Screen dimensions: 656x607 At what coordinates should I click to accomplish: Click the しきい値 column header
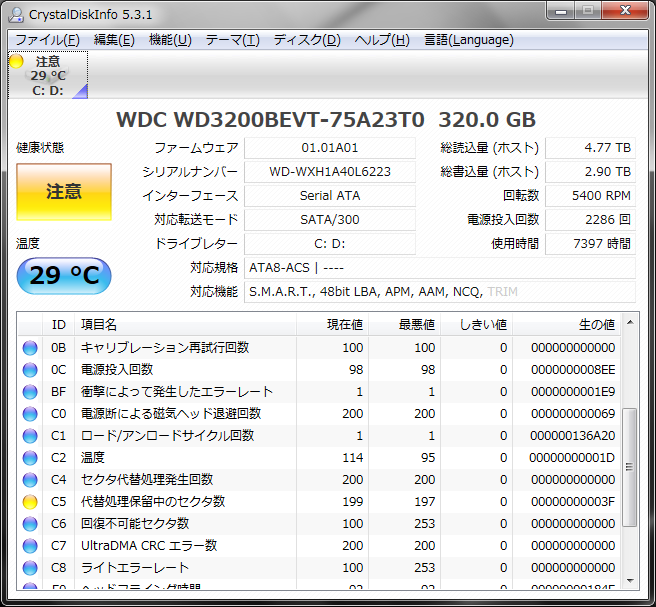click(477, 325)
